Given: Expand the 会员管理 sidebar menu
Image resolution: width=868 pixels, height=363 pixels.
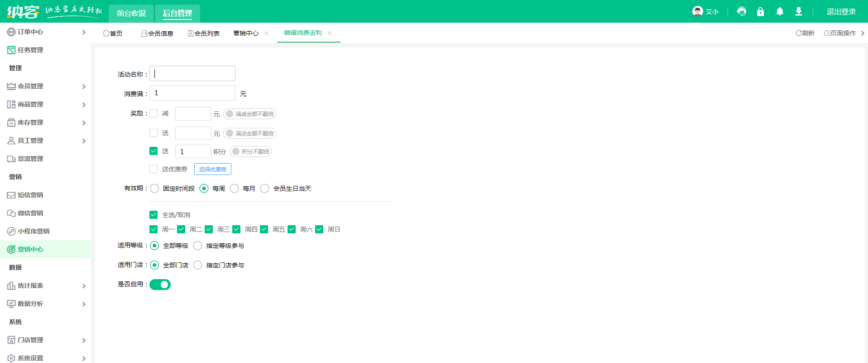Looking at the screenshot, I should [45, 86].
